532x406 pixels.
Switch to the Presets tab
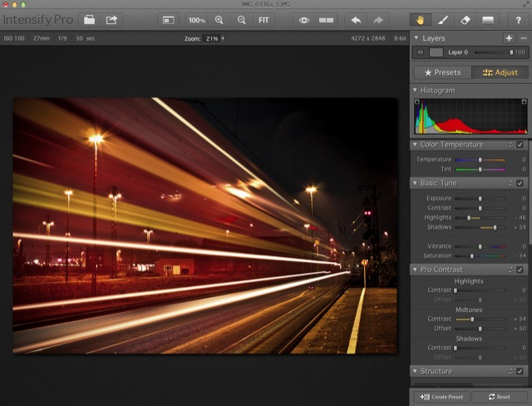(x=441, y=72)
